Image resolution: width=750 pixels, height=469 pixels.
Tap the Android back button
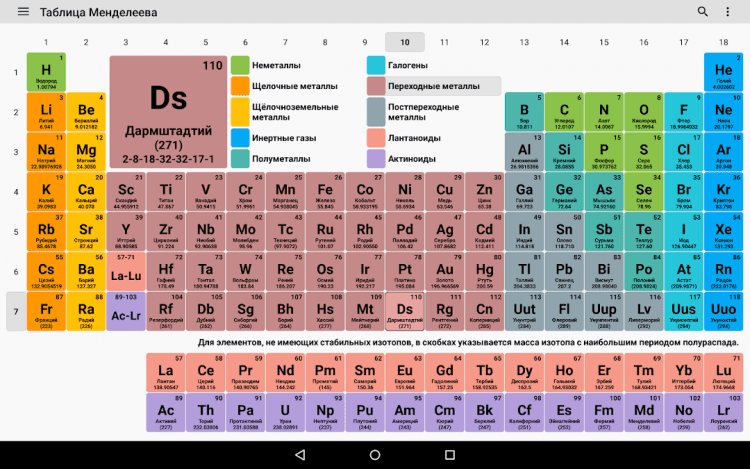(300, 455)
